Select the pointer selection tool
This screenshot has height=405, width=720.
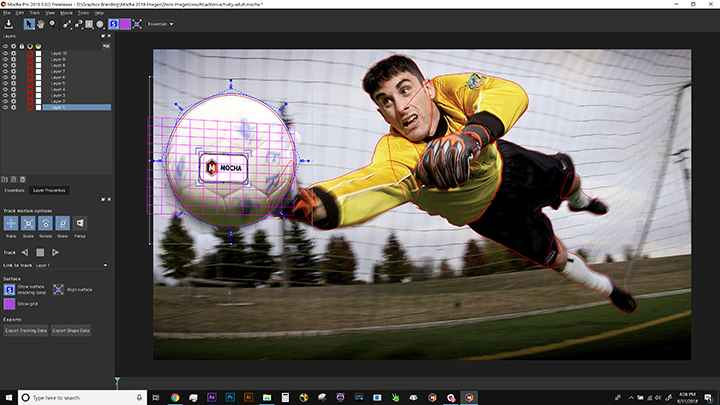(x=28, y=23)
